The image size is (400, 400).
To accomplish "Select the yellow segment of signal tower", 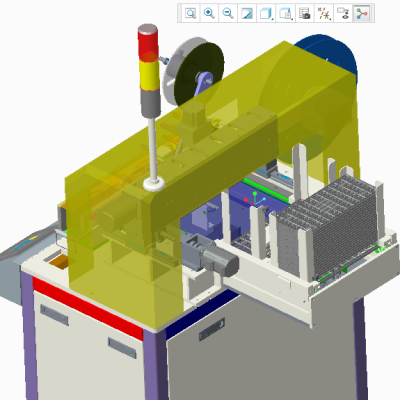I will [x=150, y=76].
